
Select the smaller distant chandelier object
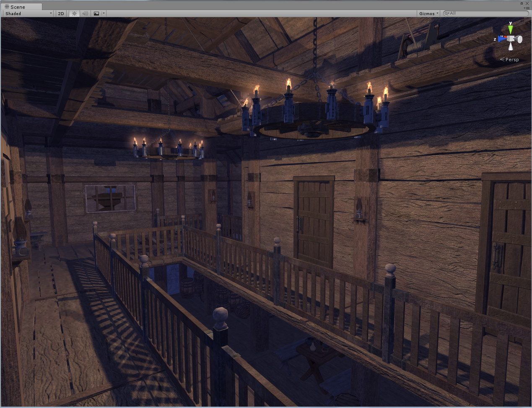[x=169, y=149]
